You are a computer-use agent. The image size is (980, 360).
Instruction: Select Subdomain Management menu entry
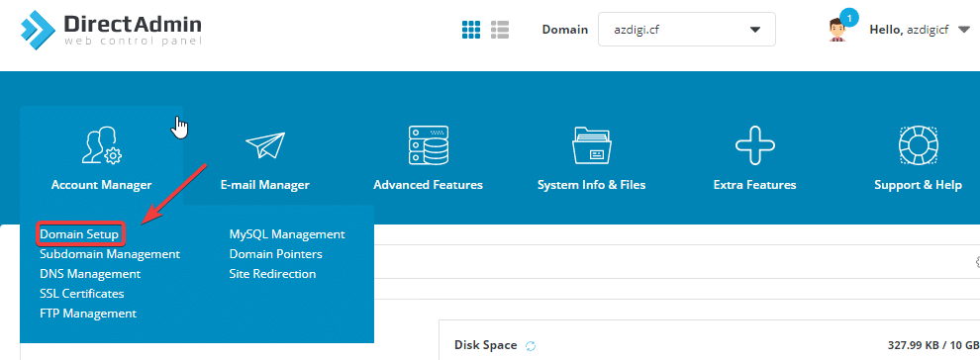[110, 254]
